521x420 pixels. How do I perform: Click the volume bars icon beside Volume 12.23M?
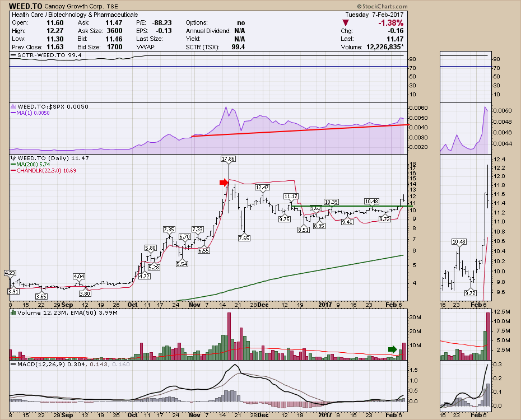coord(13,312)
